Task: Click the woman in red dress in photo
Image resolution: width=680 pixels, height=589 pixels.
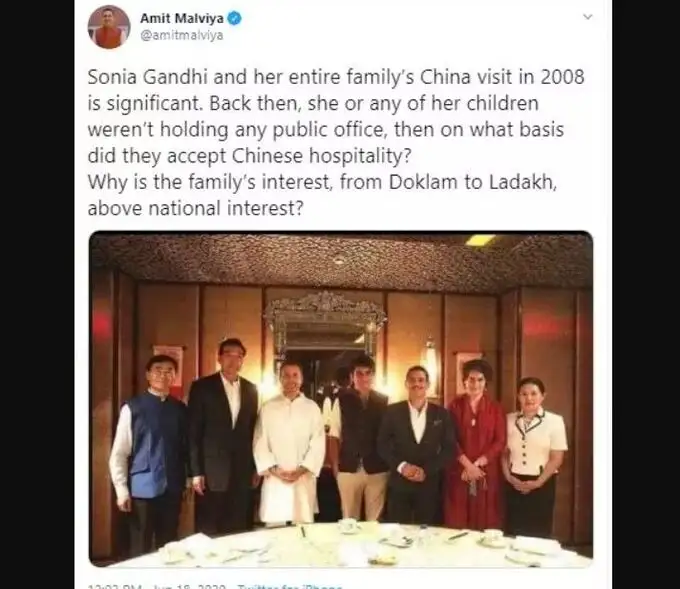Action: point(476,445)
